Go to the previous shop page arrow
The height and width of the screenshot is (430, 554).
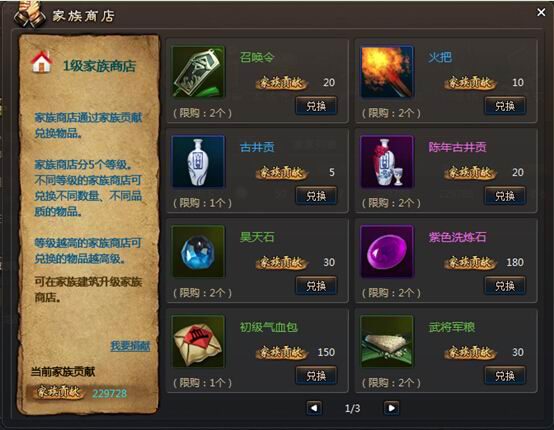[x=314, y=408]
